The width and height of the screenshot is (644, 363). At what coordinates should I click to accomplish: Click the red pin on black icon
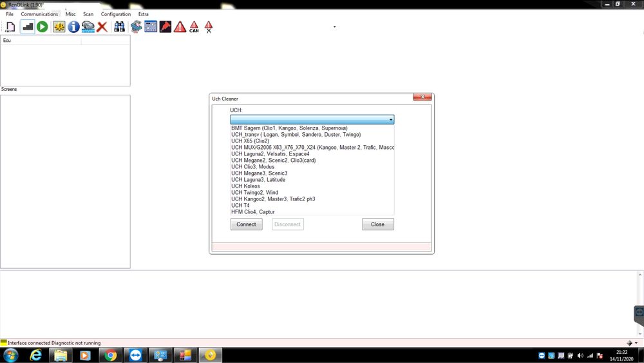pyautogui.click(x=165, y=27)
